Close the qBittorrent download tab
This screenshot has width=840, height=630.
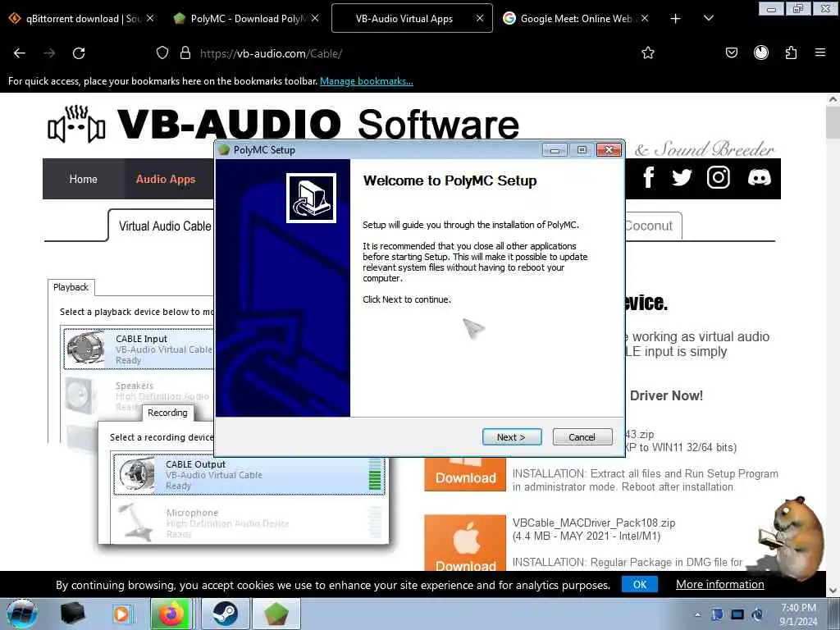[150, 18]
